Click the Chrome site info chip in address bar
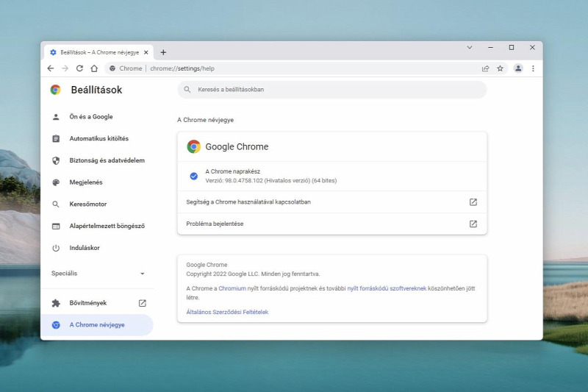This screenshot has height=392, width=588. [126, 68]
